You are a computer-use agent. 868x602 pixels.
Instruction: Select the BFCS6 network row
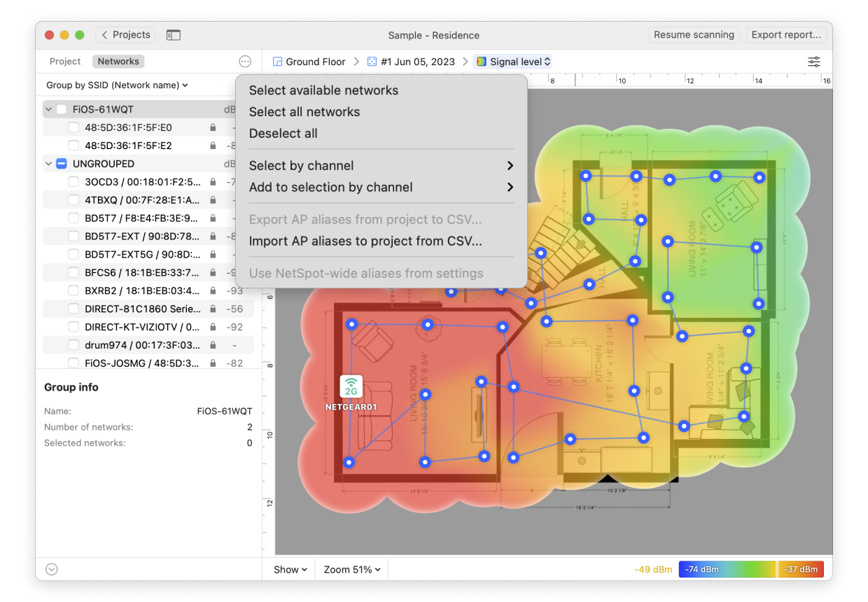click(x=148, y=272)
